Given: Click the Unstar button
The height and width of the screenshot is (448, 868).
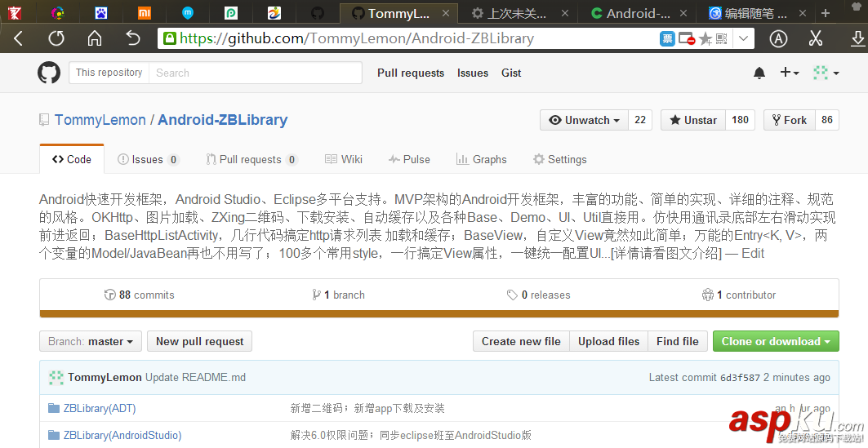Looking at the screenshot, I should click(693, 120).
